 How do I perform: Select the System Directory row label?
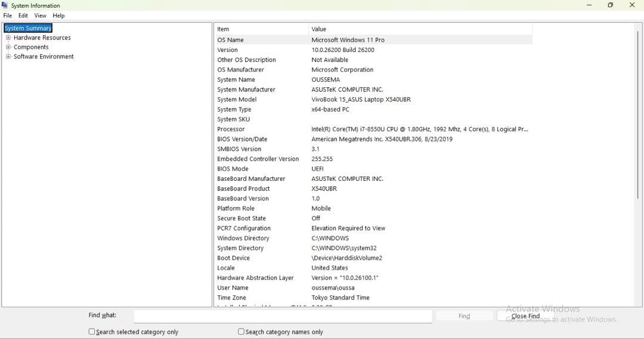pyautogui.click(x=240, y=248)
